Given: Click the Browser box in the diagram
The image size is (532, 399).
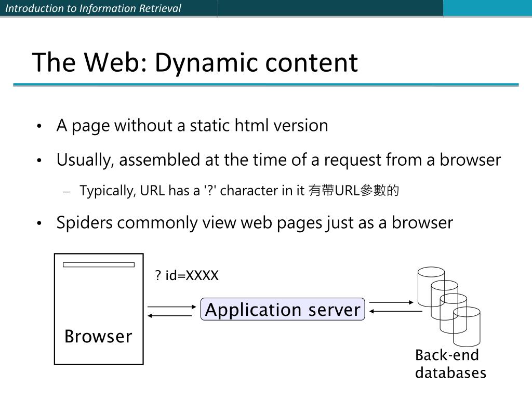Looking at the screenshot, I should (x=99, y=309).
